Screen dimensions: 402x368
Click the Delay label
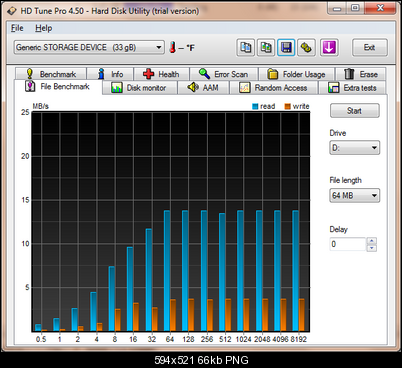pyautogui.click(x=339, y=229)
